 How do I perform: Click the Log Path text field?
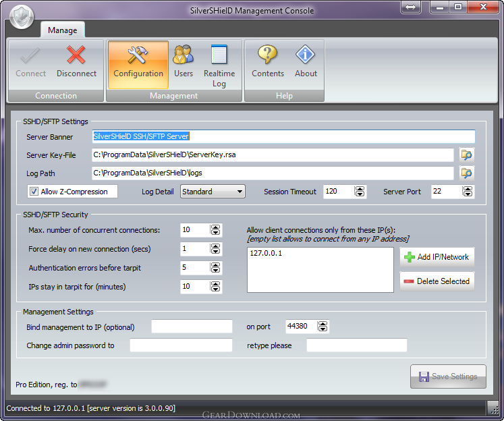[x=273, y=173]
